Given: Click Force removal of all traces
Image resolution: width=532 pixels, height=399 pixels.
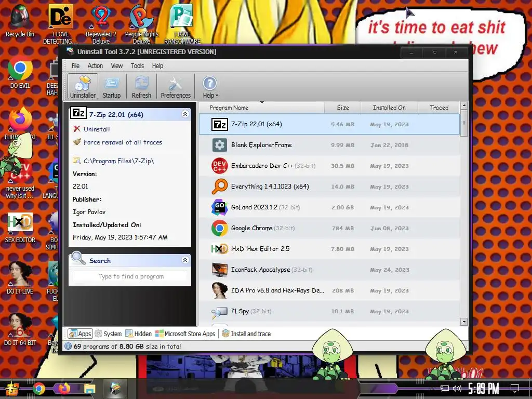Looking at the screenshot, I should (123, 142).
